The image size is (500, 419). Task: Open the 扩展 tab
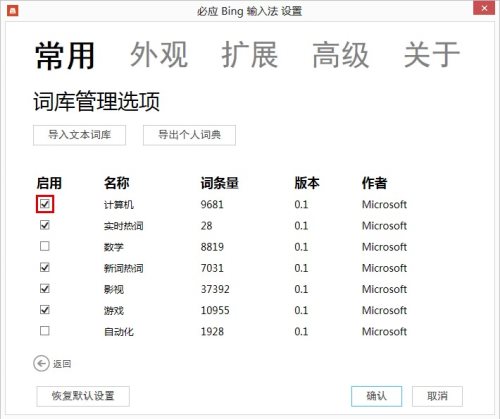click(x=250, y=55)
